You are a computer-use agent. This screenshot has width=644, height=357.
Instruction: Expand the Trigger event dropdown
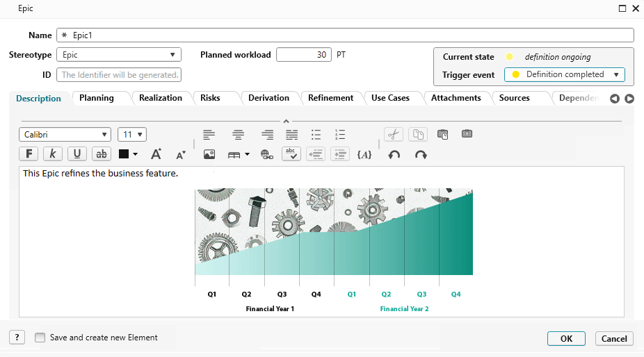click(564, 74)
